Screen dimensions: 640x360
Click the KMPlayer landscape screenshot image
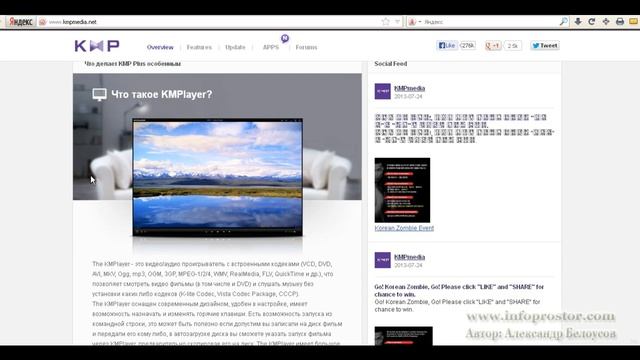(x=217, y=178)
